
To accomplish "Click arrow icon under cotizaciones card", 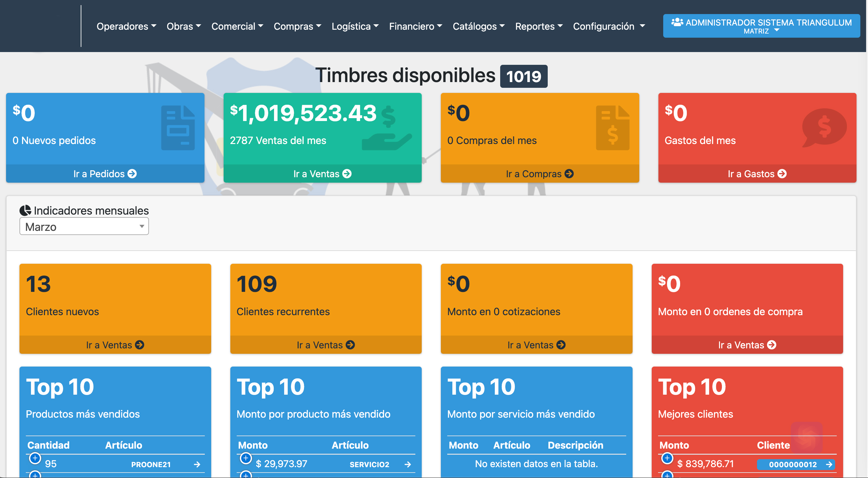I will click(x=561, y=345).
